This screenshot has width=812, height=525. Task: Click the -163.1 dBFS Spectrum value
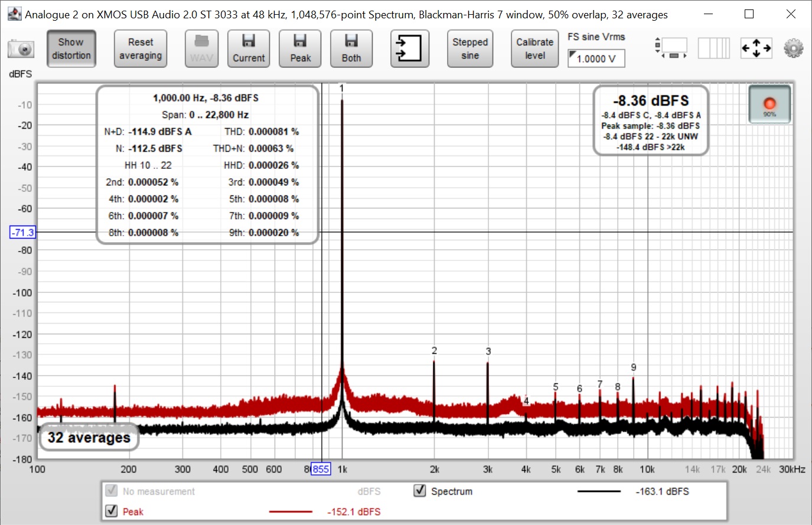662,491
